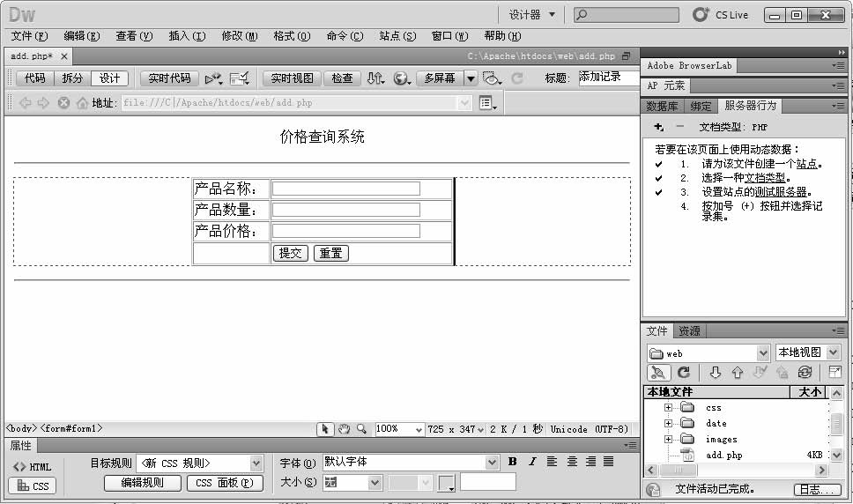Switch to CSS properties mode
The image size is (853, 504).
point(33,486)
